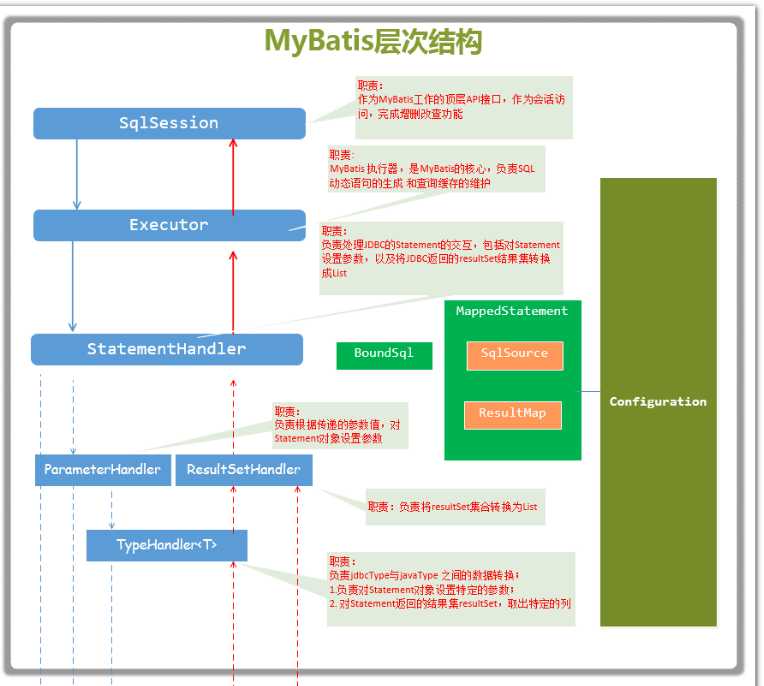
Task: Click the BoundSql green box
Action: coord(384,355)
